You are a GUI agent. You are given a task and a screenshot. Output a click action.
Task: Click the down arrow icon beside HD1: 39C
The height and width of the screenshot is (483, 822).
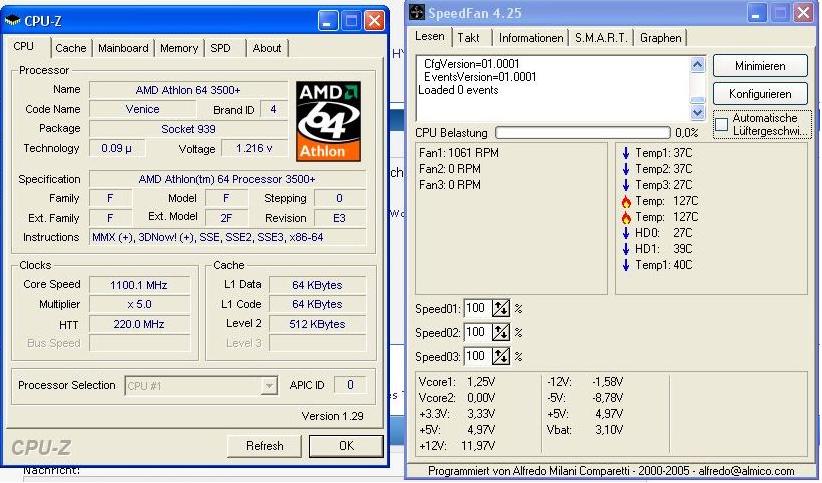(x=626, y=249)
